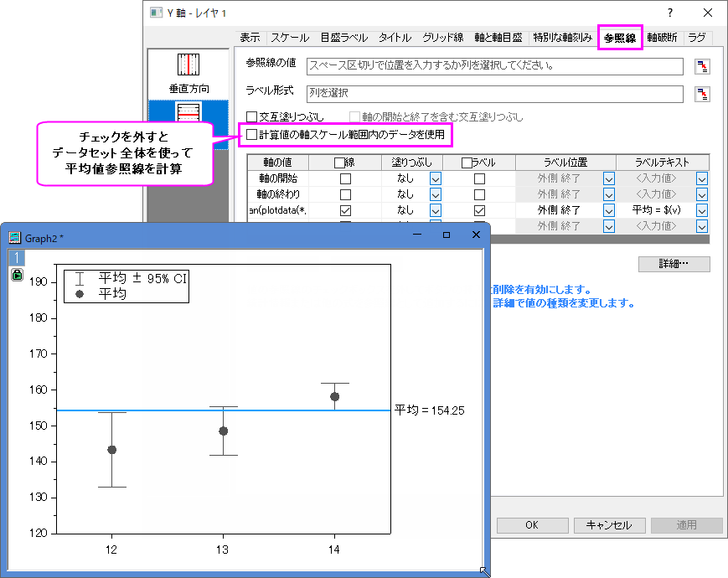This screenshot has height=578, width=728.
Task: Switch to the 軸破断 tab
Action: tap(662, 38)
